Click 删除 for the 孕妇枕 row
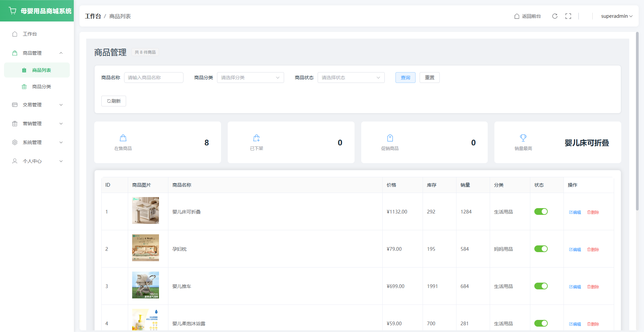Viewport: 644px width, 332px height. click(x=593, y=249)
